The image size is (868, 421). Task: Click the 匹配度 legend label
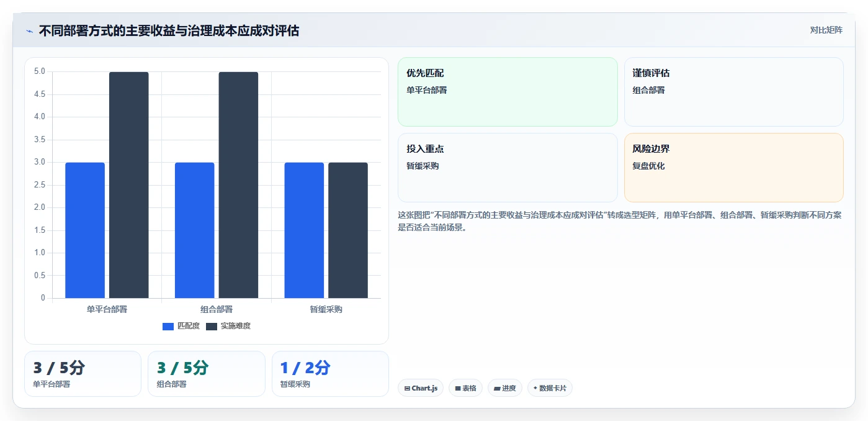189,326
